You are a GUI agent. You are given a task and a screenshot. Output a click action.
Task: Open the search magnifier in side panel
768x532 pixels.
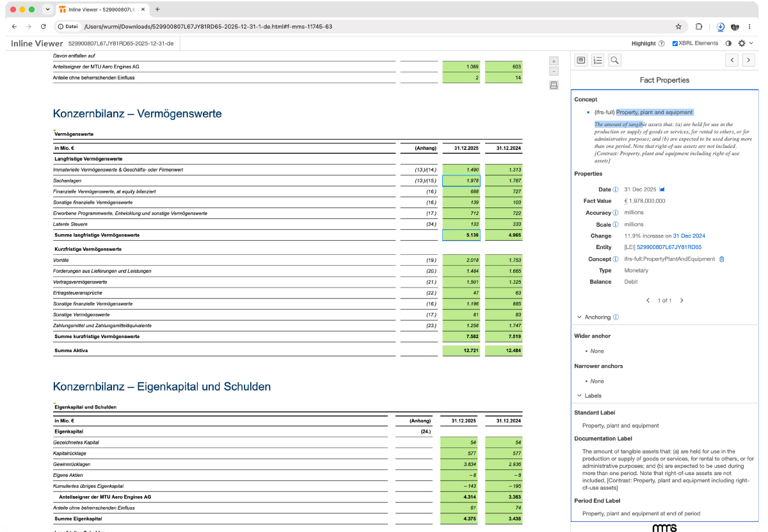pos(614,60)
